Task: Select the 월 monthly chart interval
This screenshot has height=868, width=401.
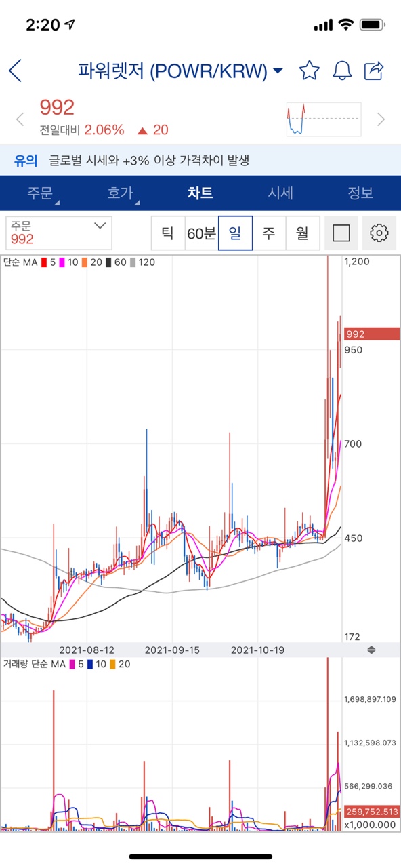Action: pos(302,234)
